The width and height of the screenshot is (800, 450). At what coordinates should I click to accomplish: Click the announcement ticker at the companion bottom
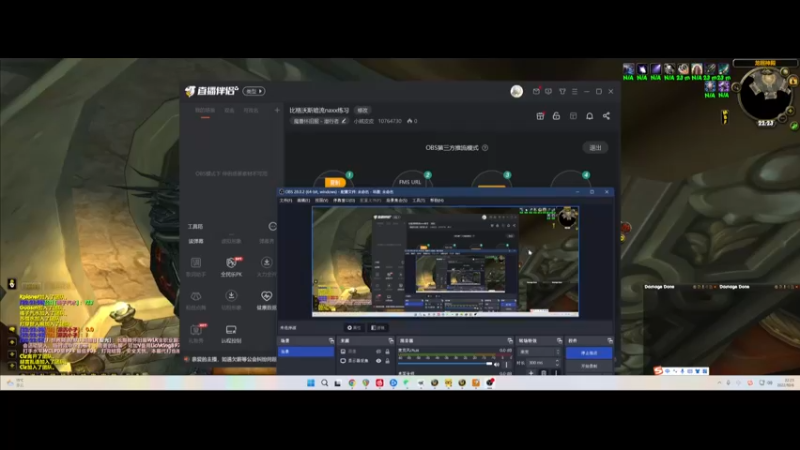(231, 359)
